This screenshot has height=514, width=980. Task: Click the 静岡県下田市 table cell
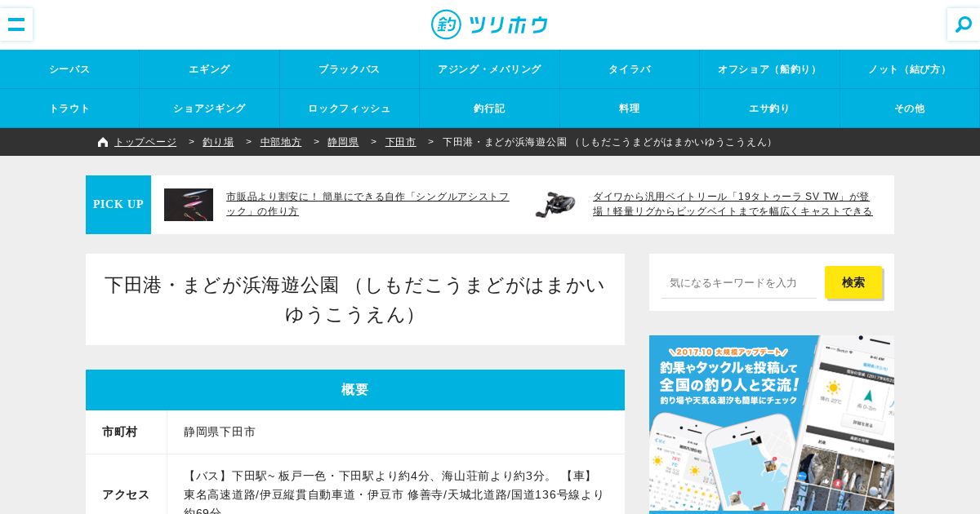[396, 432]
